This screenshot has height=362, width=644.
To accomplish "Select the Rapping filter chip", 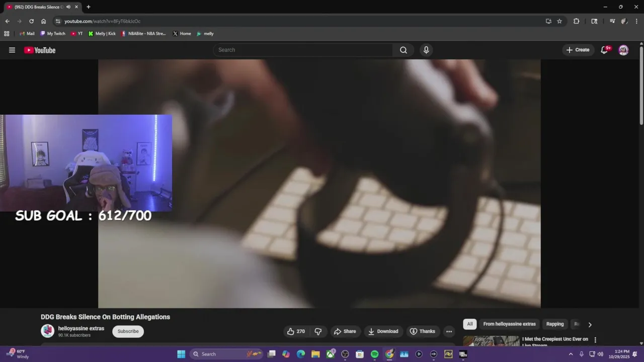I will (555, 324).
